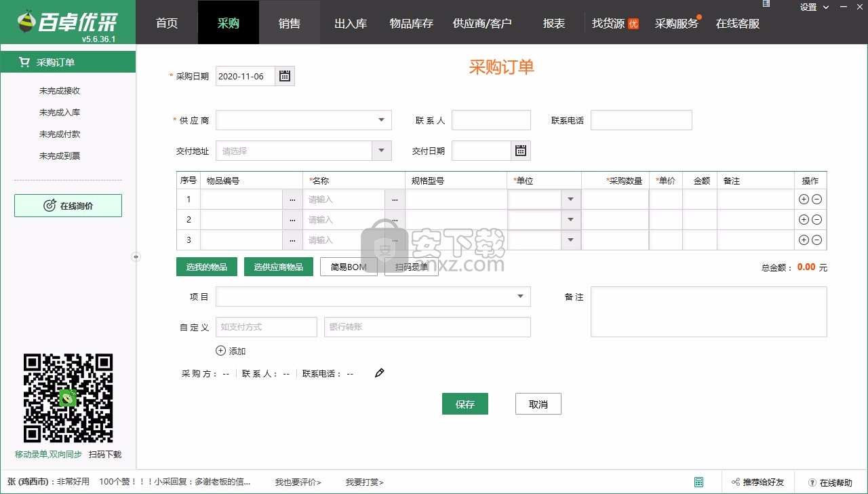Open the calculator icon in the status bar
This screenshot has height=494, width=868.
pos(698,482)
